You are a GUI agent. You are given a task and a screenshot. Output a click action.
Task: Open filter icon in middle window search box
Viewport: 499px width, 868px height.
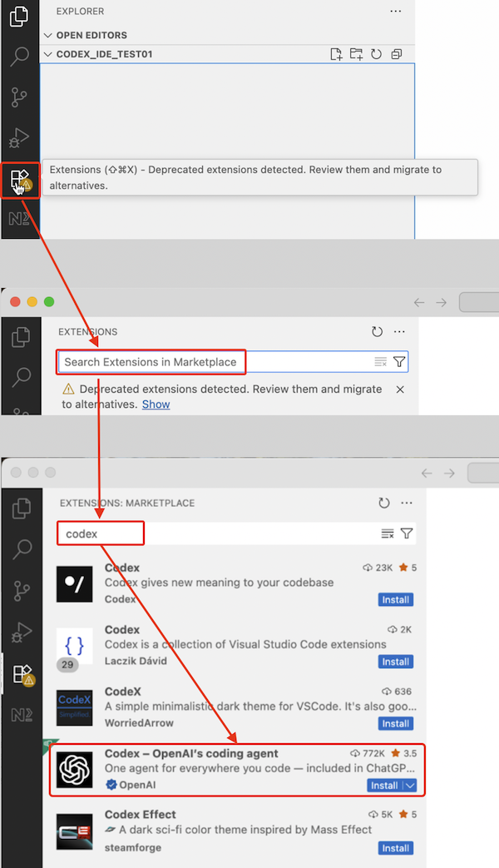coord(399,362)
